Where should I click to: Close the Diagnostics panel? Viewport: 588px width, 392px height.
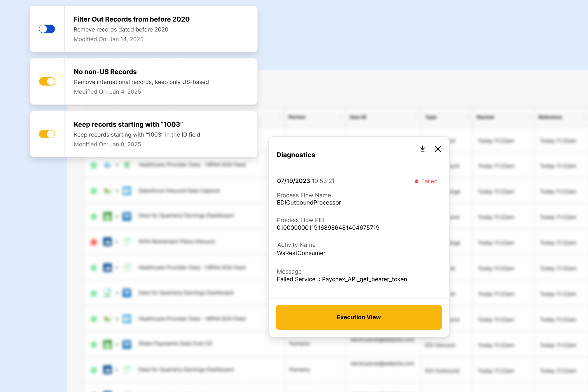point(437,149)
